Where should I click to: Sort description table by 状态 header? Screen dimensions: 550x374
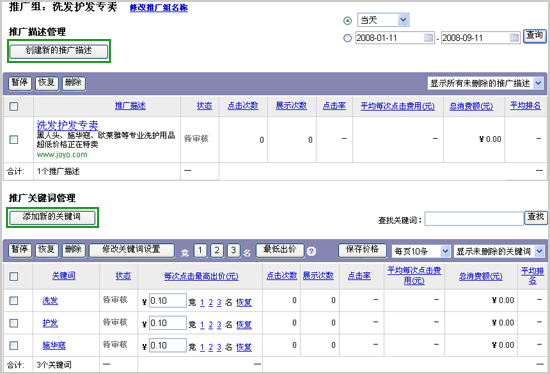point(204,106)
